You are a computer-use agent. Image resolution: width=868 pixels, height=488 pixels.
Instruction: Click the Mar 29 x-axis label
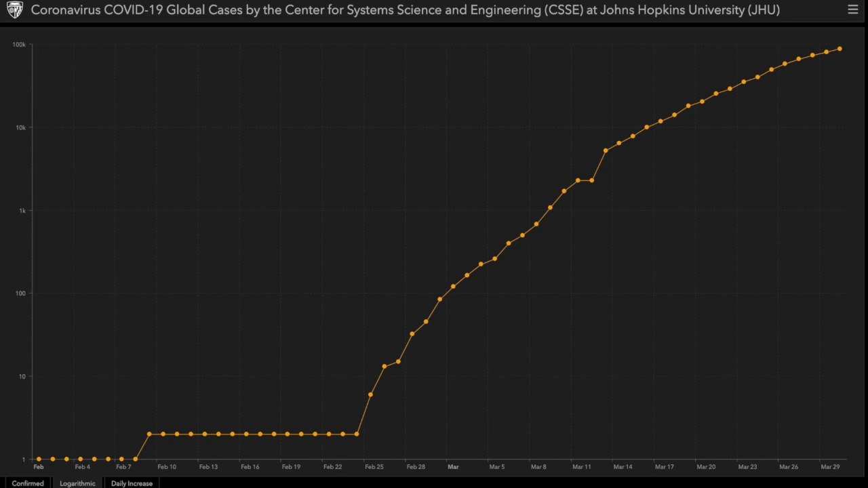click(x=831, y=467)
